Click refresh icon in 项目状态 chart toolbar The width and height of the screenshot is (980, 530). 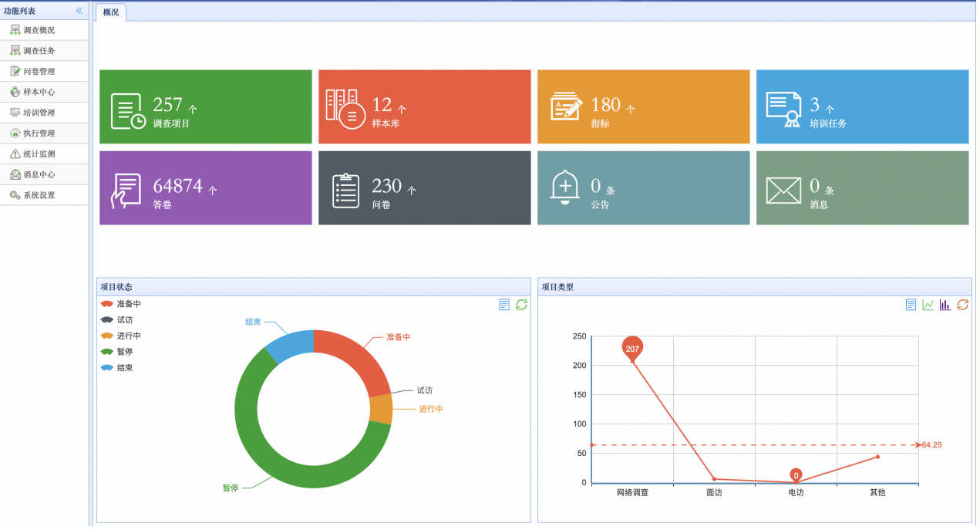521,305
